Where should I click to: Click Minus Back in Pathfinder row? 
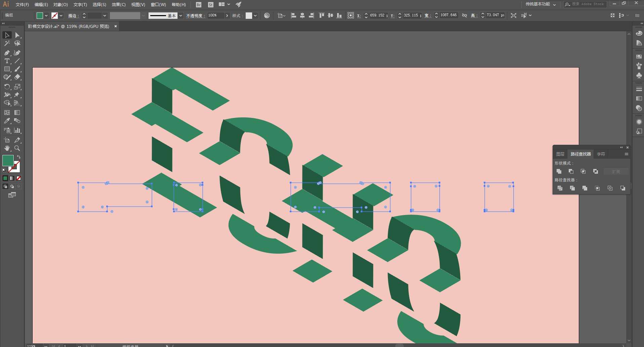click(623, 188)
